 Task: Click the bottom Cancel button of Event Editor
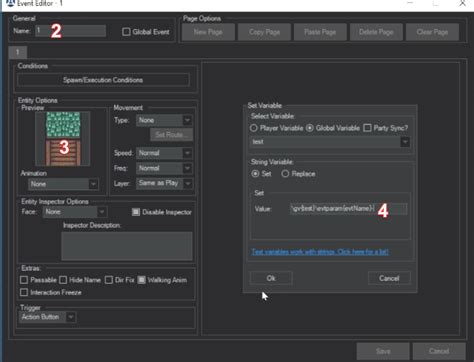pyautogui.click(x=439, y=351)
